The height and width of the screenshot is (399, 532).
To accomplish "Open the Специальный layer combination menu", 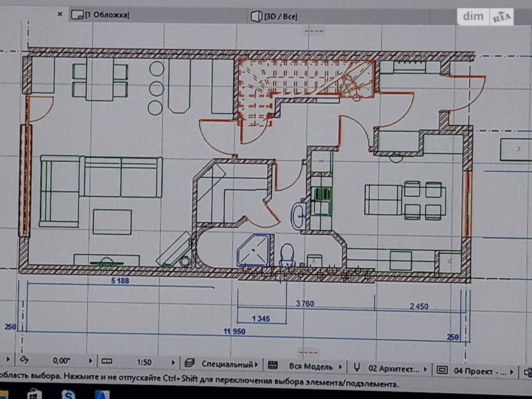I will [257, 365].
